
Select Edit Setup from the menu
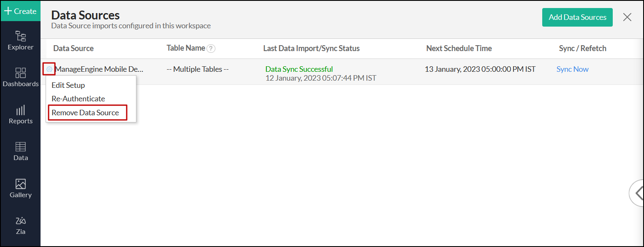click(x=68, y=85)
